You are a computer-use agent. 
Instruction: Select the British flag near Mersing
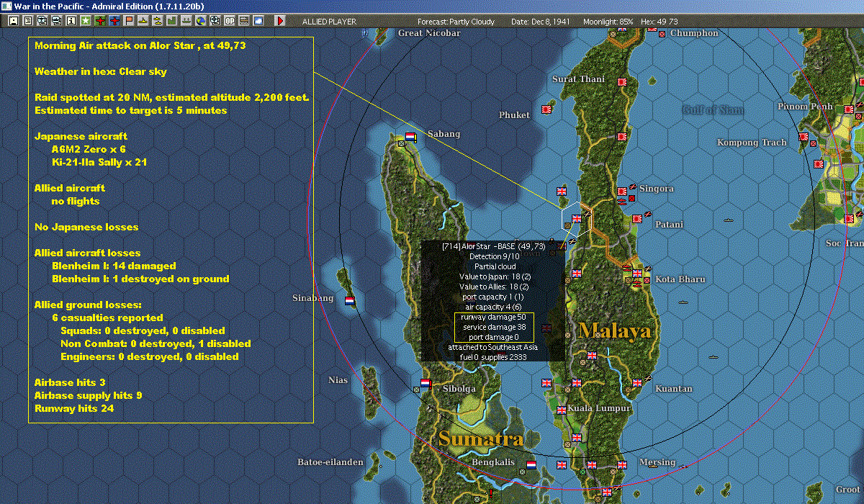pyautogui.click(x=621, y=465)
